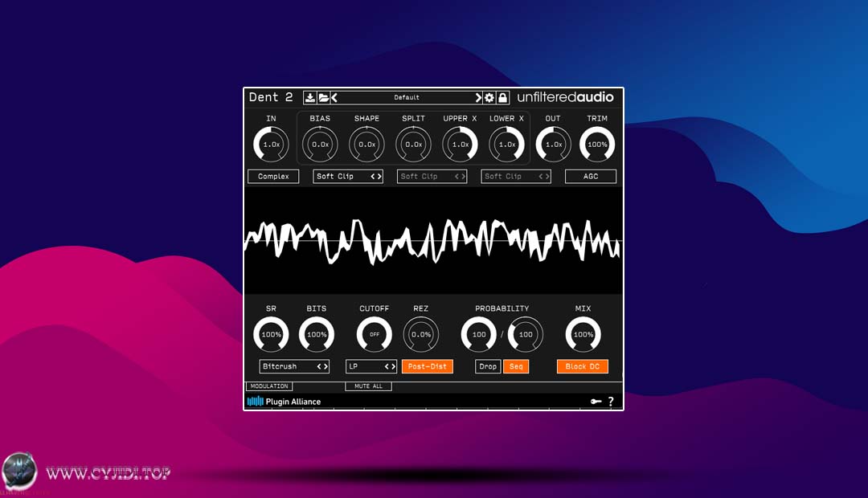This screenshot has width=868, height=498.
Task: Click the OUT gain knob
Action: [x=554, y=145]
